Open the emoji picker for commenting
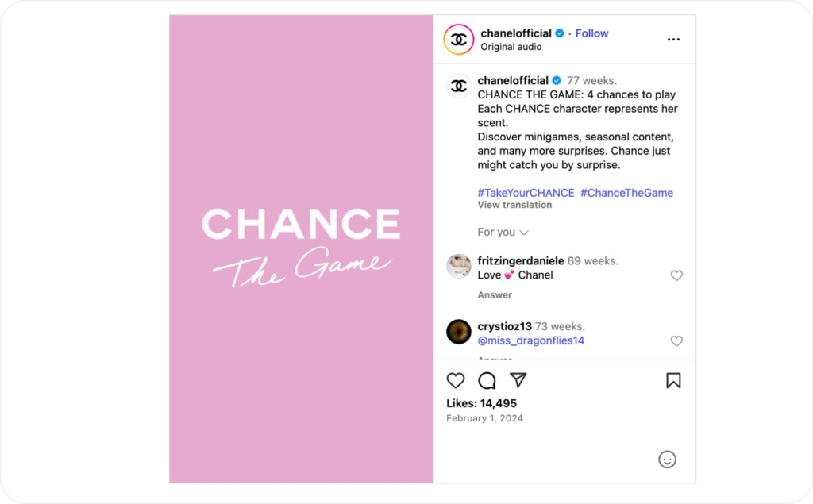This screenshot has height=504, width=813. click(667, 459)
